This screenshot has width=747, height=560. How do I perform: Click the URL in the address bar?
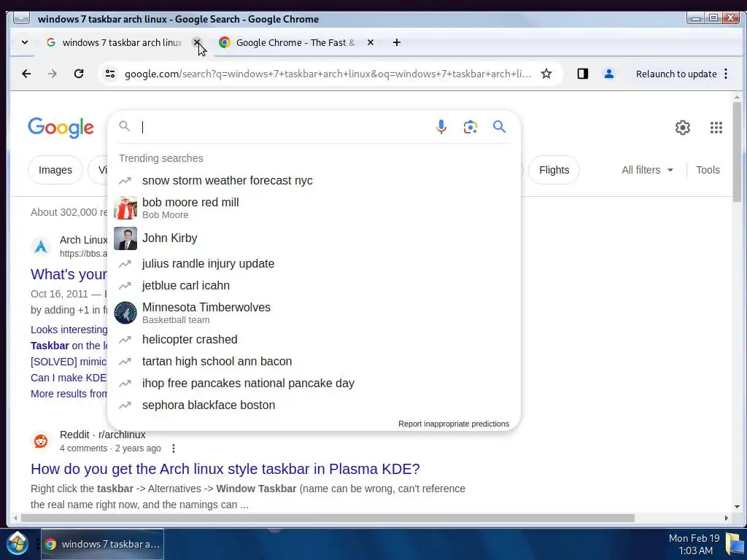coord(328,74)
